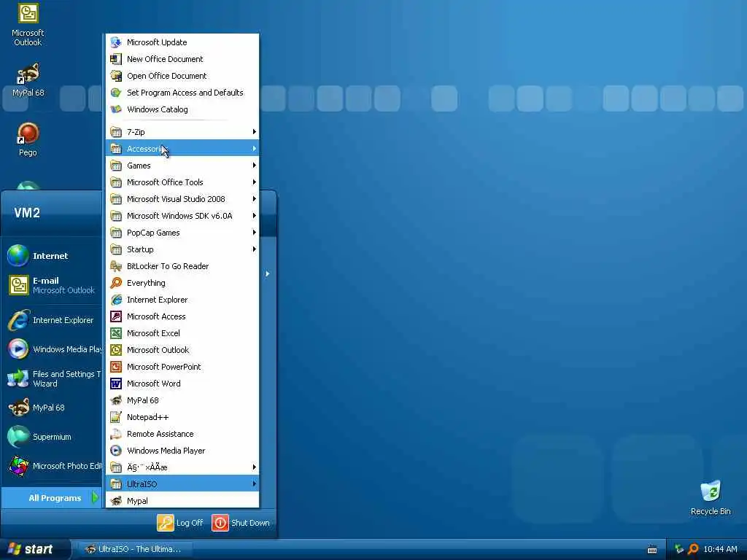Open Files and Settings Transfer Wizard

click(53, 378)
